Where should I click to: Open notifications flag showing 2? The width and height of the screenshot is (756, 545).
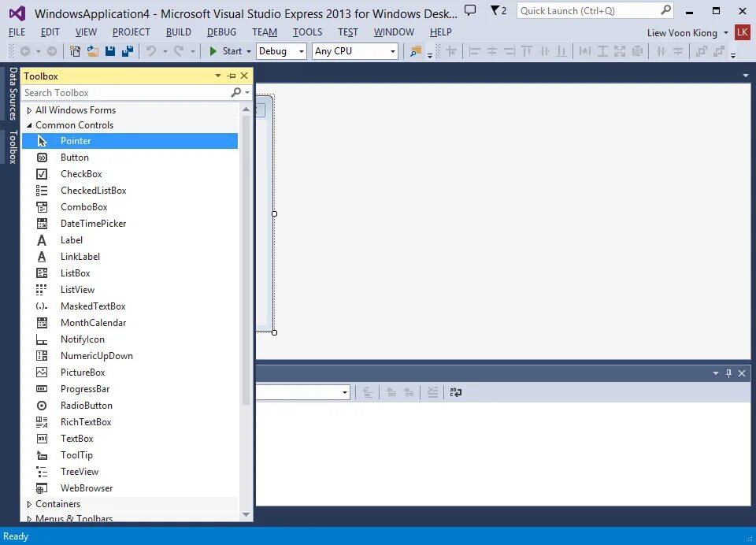[x=498, y=10]
